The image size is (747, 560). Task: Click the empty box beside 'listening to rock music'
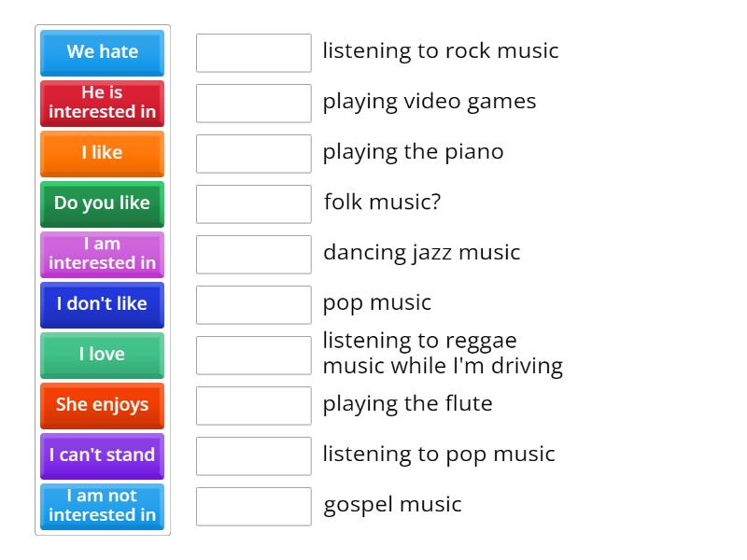(x=253, y=53)
